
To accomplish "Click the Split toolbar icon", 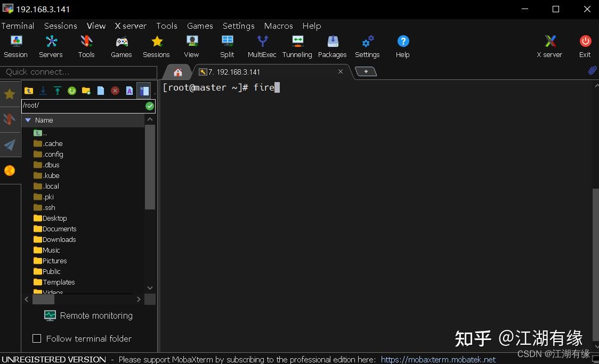I will click(x=227, y=46).
